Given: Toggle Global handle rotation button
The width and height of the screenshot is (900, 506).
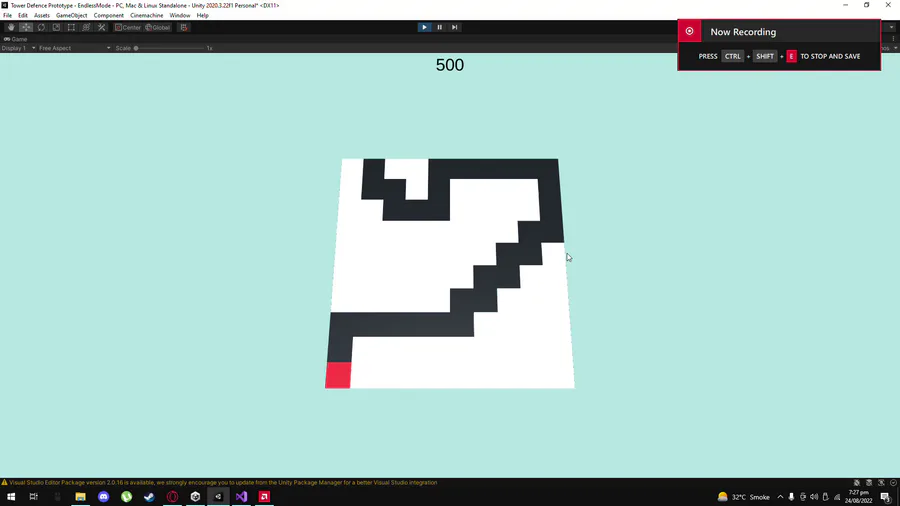Looking at the screenshot, I should click(158, 27).
